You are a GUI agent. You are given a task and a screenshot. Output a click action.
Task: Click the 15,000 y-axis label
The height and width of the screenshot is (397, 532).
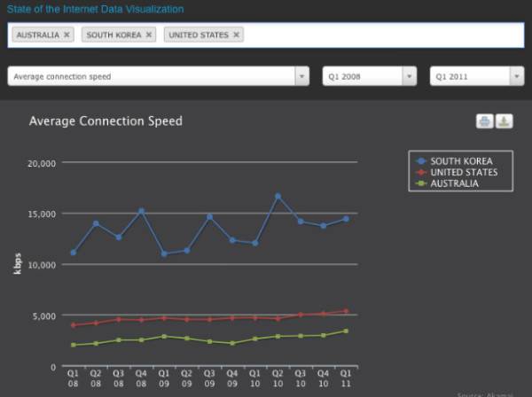[x=42, y=214]
